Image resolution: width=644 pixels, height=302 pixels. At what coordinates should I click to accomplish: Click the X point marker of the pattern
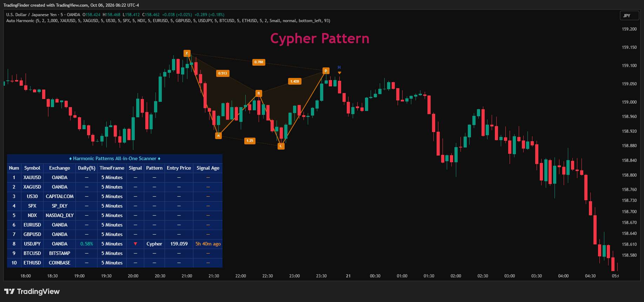(187, 53)
